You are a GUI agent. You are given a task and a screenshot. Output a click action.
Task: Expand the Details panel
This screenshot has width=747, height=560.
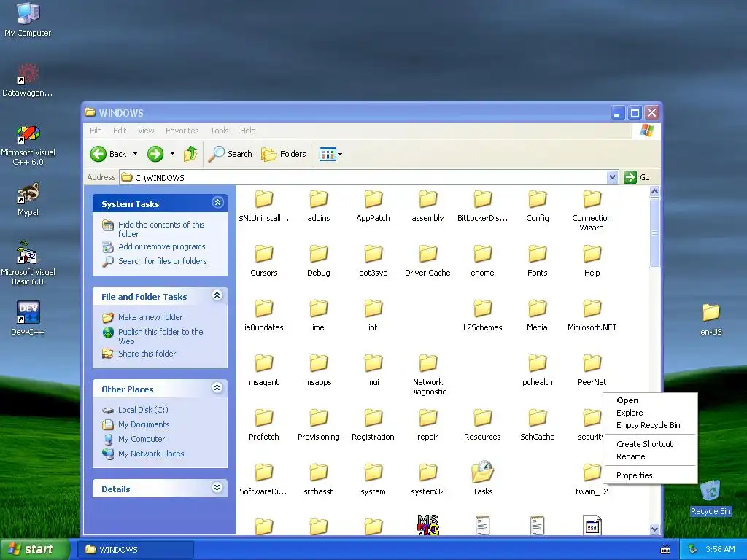tap(217, 488)
